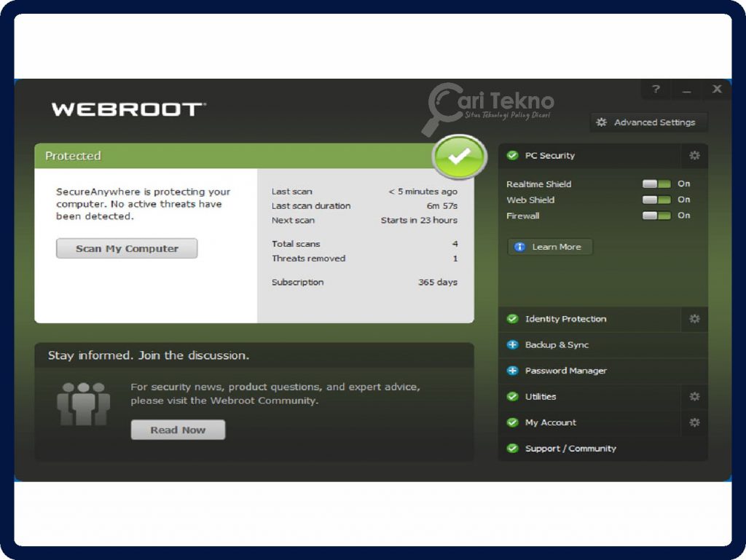This screenshot has width=746, height=560.
Task: Click the "Subscription" label
Action: tap(297, 282)
